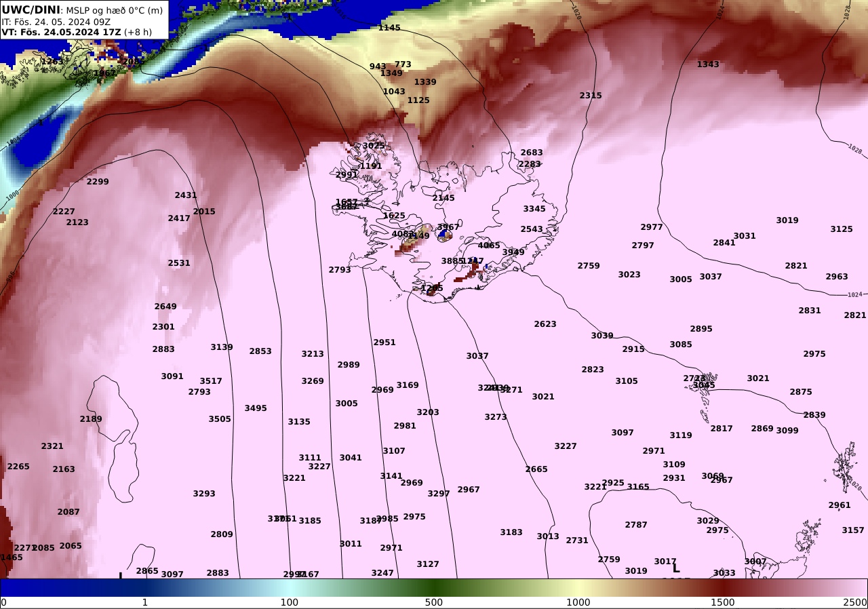Click the 3247 height value
The height and width of the screenshot is (609, 868).
tap(382, 573)
